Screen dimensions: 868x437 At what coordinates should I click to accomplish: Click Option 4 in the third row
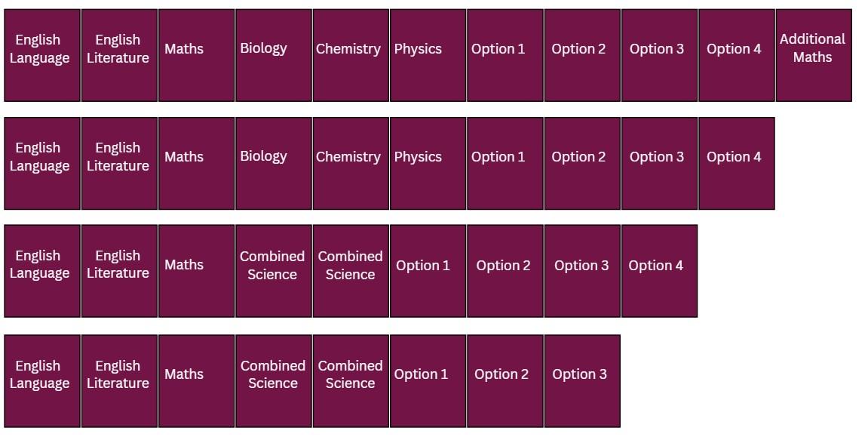coord(658,271)
